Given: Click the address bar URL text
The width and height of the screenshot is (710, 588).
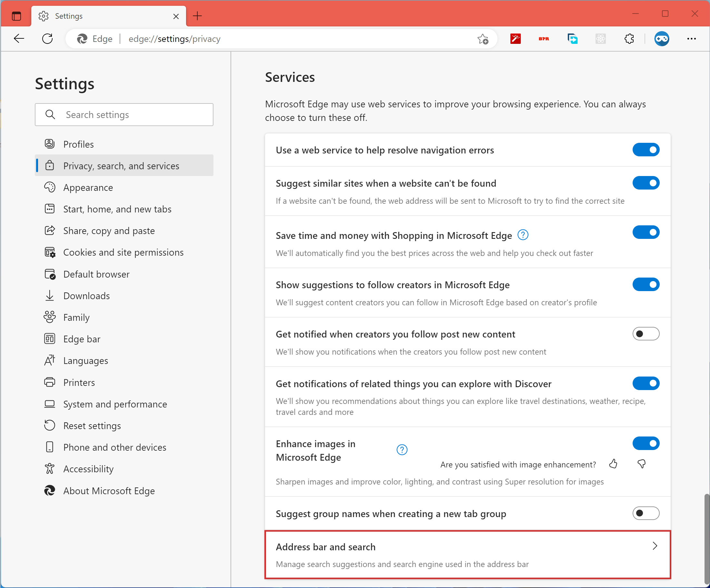Looking at the screenshot, I should pyautogui.click(x=174, y=39).
